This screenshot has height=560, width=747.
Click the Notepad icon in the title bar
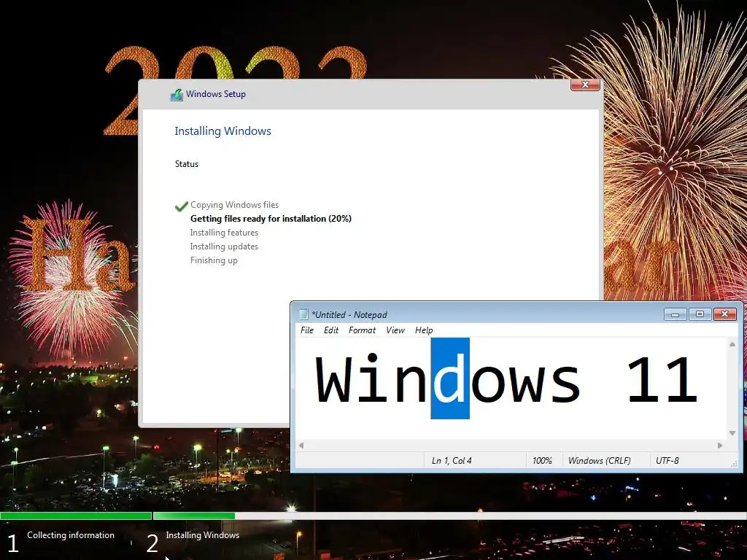tap(303, 314)
